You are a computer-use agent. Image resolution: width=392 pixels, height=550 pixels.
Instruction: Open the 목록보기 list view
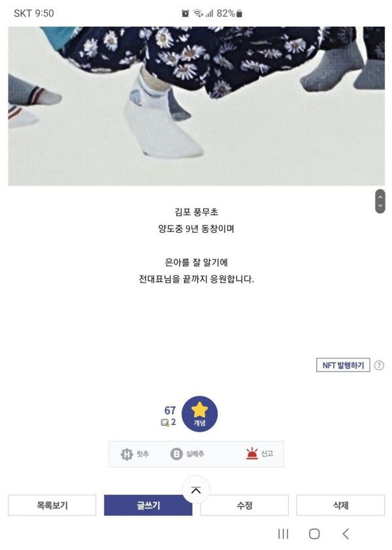[52, 505]
